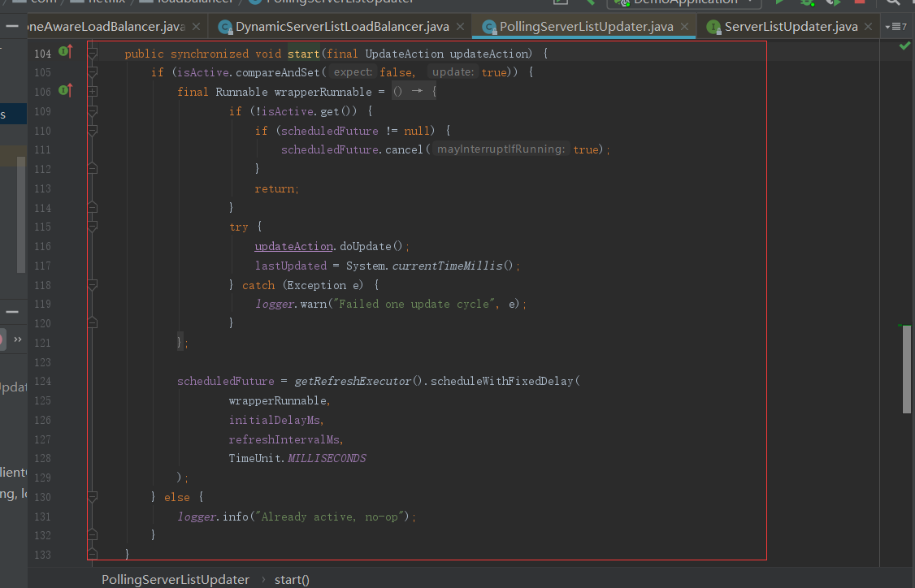Click the start() breadcrumb
This screenshot has height=588, width=915.
coord(292,579)
